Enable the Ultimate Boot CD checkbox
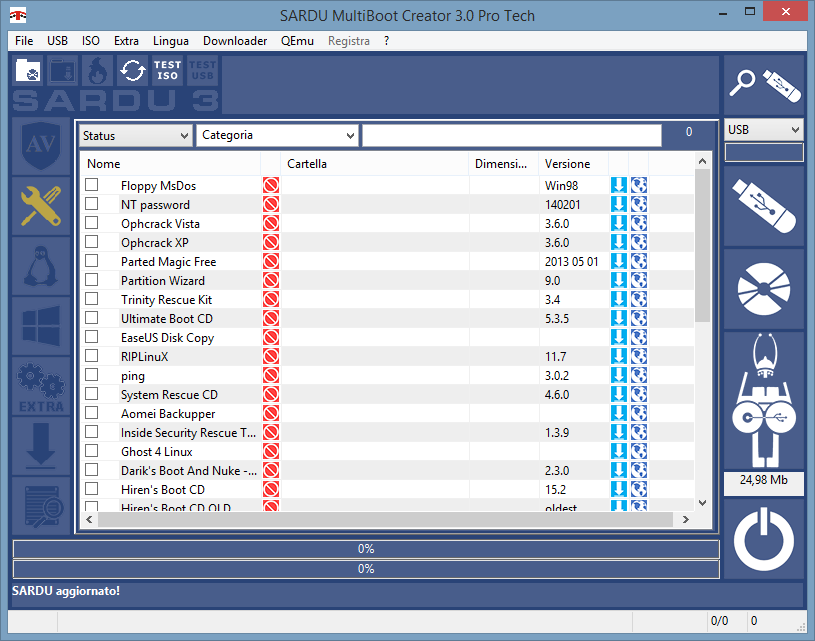The image size is (815, 641). 92,318
